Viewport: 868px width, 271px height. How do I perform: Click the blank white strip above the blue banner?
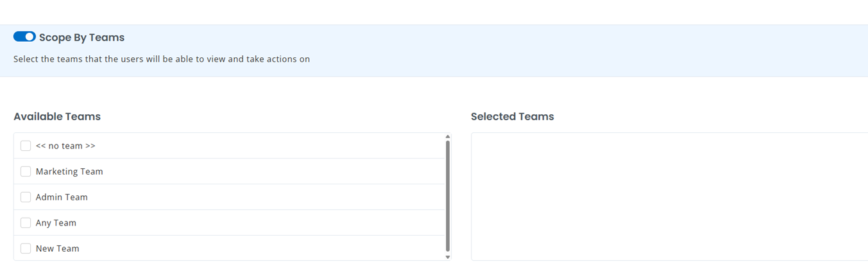tap(434, 12)
